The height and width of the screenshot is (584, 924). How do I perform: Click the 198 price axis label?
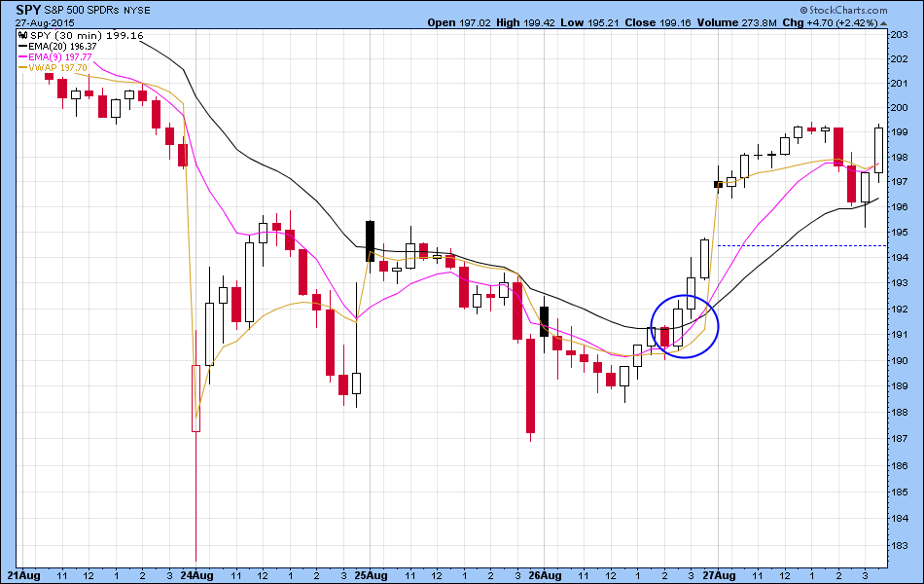click(x=899, y=157)
